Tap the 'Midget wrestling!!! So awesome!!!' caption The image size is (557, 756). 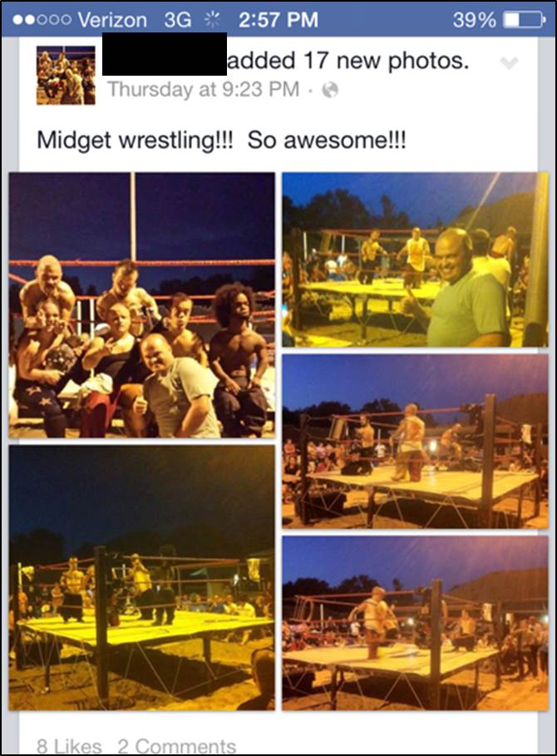click(x=222, y=141)
